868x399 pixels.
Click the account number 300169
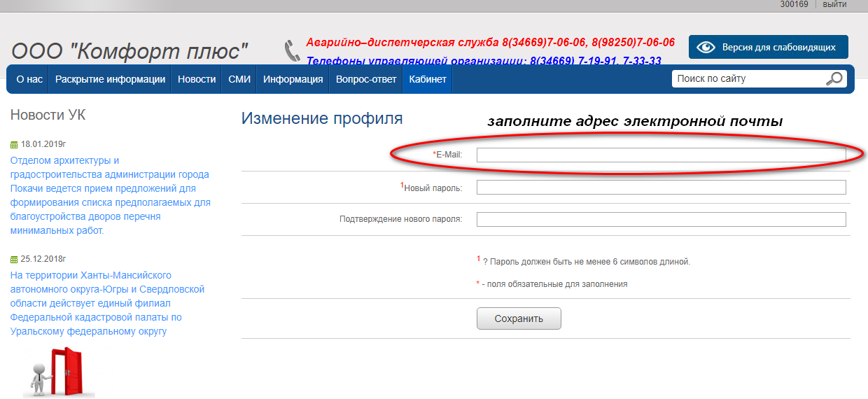(x=794, y=4)
